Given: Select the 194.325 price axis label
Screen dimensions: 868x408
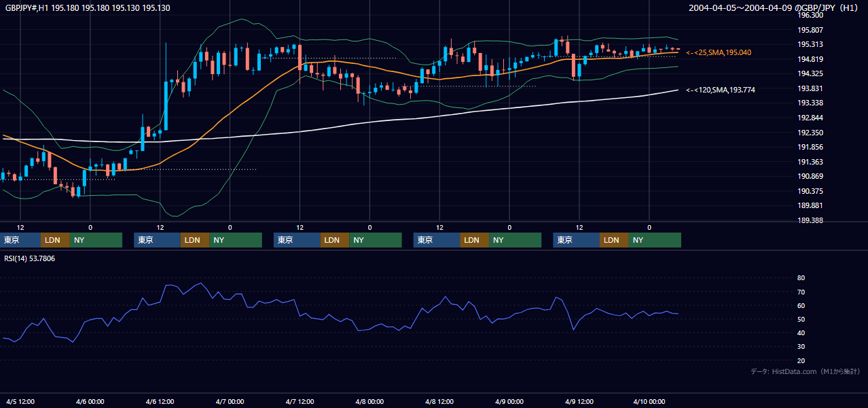Looking at the screenshot, I should coord(810,73).
